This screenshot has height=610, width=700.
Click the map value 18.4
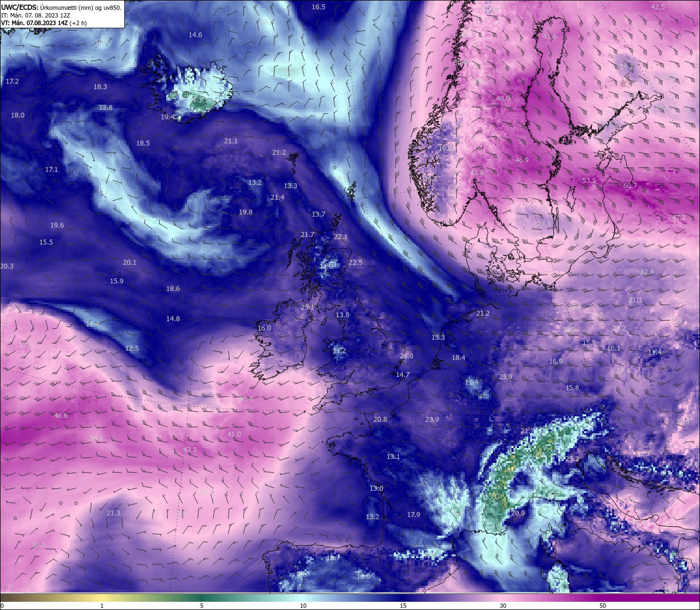pos(458,358)
